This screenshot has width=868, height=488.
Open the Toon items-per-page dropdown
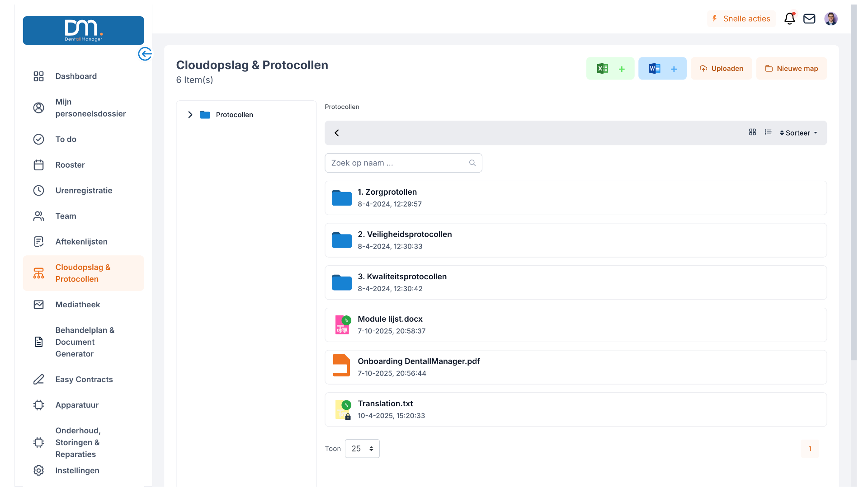(x=362, y=449)
